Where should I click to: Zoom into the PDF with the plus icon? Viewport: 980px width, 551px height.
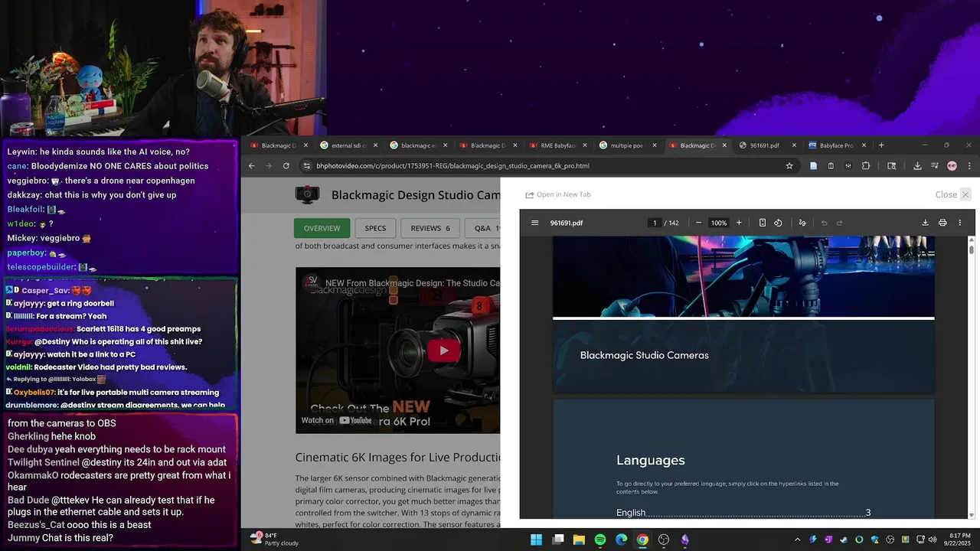click(739, 223)
